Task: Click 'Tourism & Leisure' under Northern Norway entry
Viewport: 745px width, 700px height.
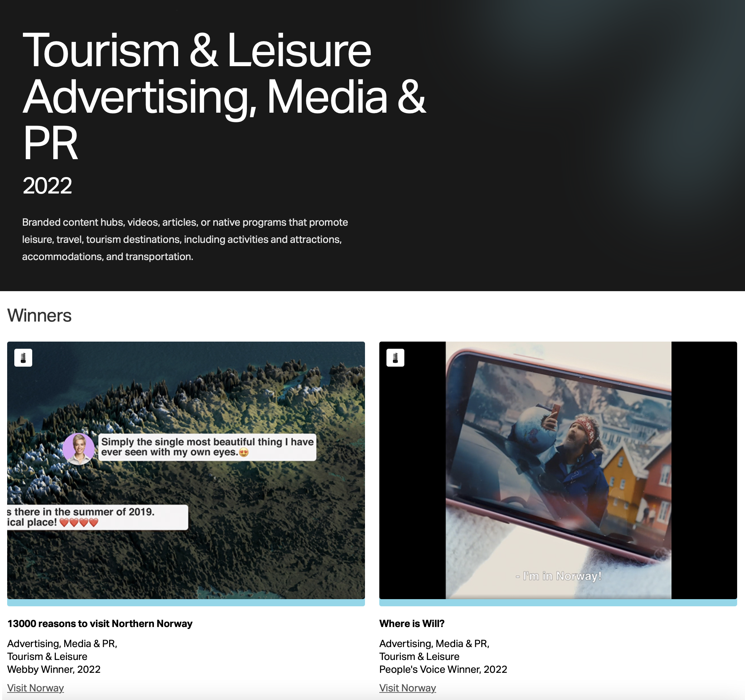Action: pyautogui.click(x=47, y=657)
